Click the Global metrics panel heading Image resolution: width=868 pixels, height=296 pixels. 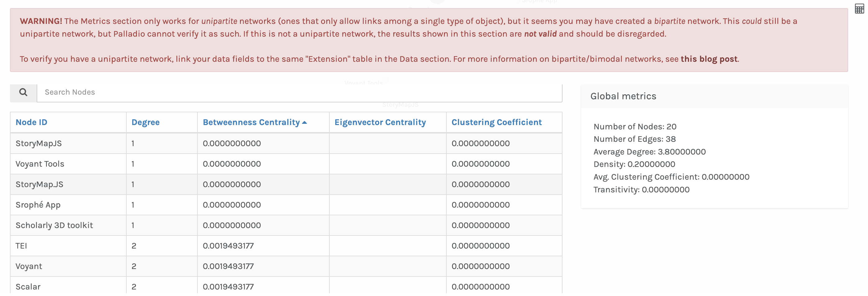pos(623,96)
